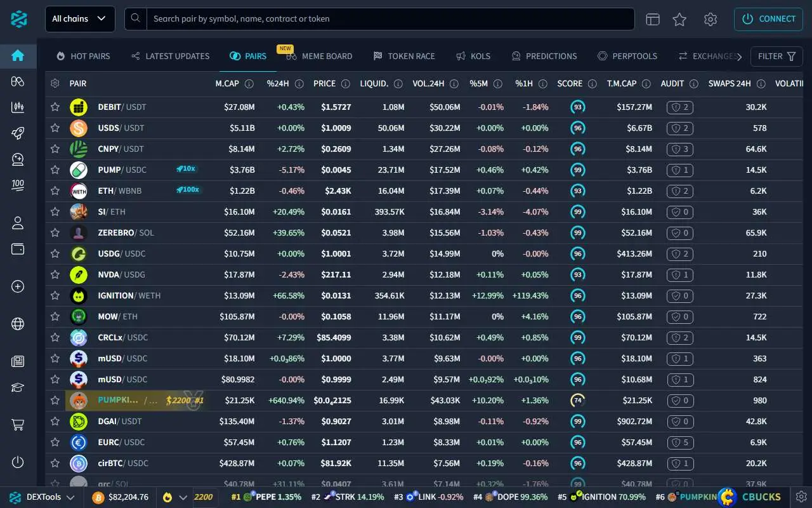This screenshot has width=812, height=508.
Task: Open the candlestick chart icon in sidebar
Action: [x=18, y=107]
